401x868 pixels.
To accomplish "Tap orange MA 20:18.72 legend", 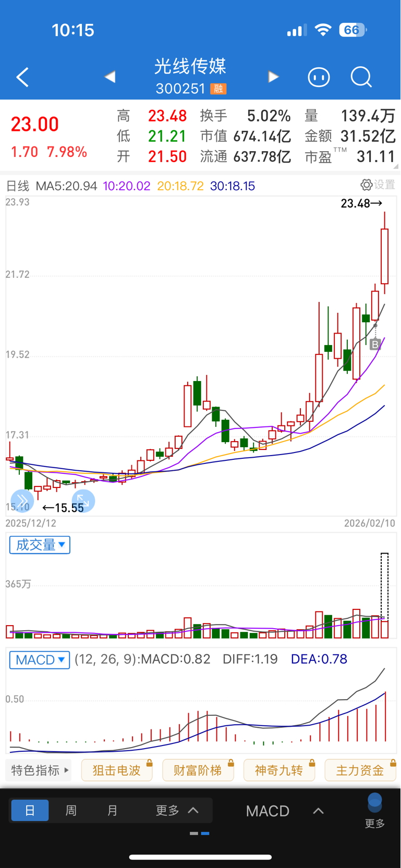I will point(180,186).
